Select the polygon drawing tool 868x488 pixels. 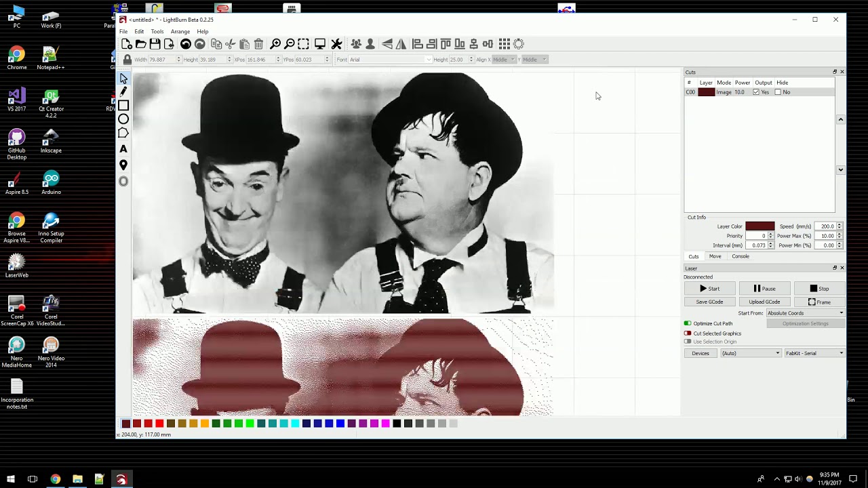[123, 133]
